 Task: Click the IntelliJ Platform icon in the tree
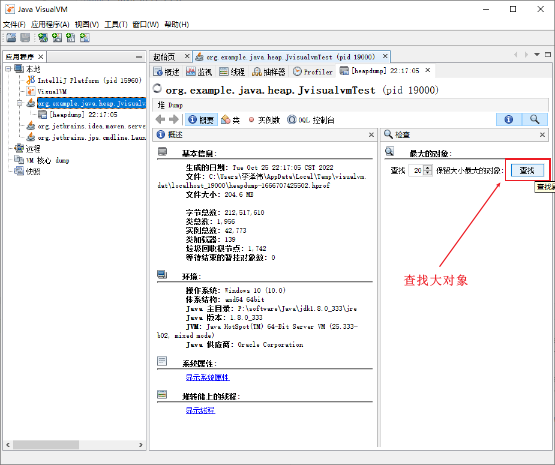click(x=31, y=80)
